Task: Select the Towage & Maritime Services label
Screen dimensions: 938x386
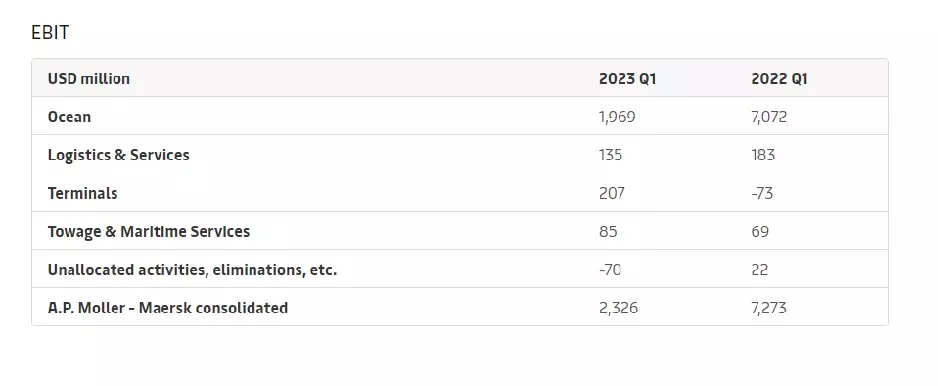Action: point(149,232)
